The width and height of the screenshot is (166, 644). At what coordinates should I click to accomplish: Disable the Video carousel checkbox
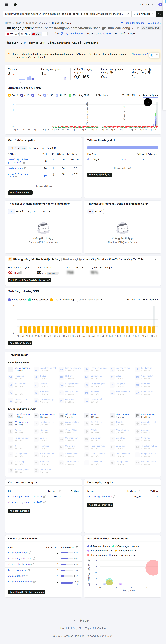point(30,300)
